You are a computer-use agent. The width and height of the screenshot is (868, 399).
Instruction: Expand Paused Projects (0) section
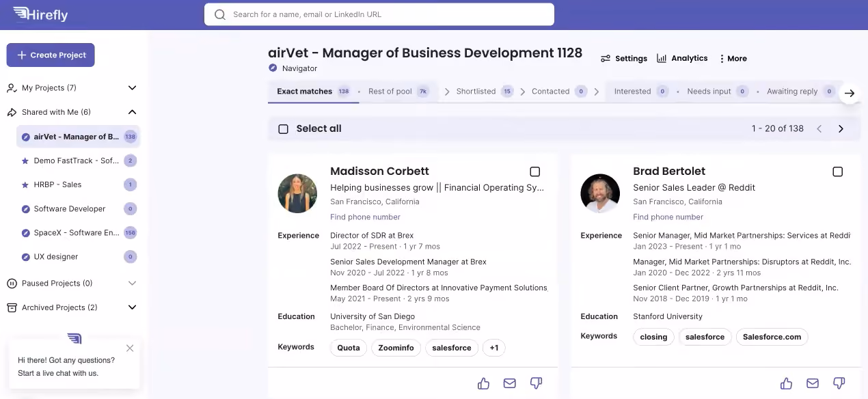tap(133, 284)
